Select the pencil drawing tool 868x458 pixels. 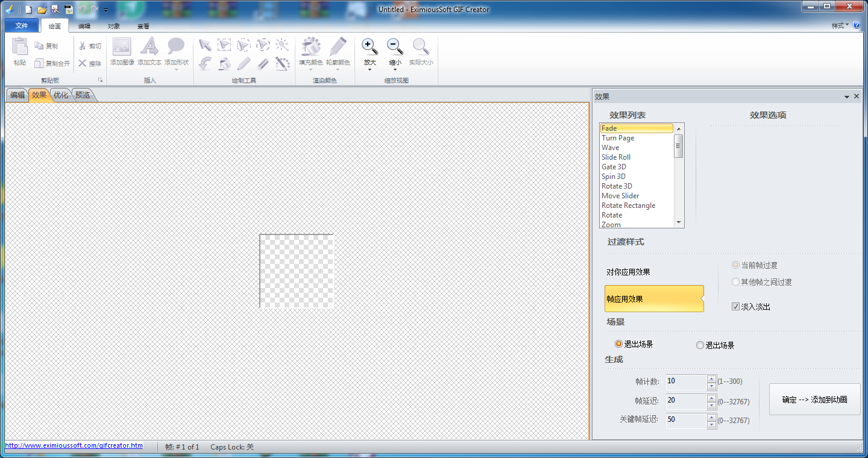coord(244,63)
